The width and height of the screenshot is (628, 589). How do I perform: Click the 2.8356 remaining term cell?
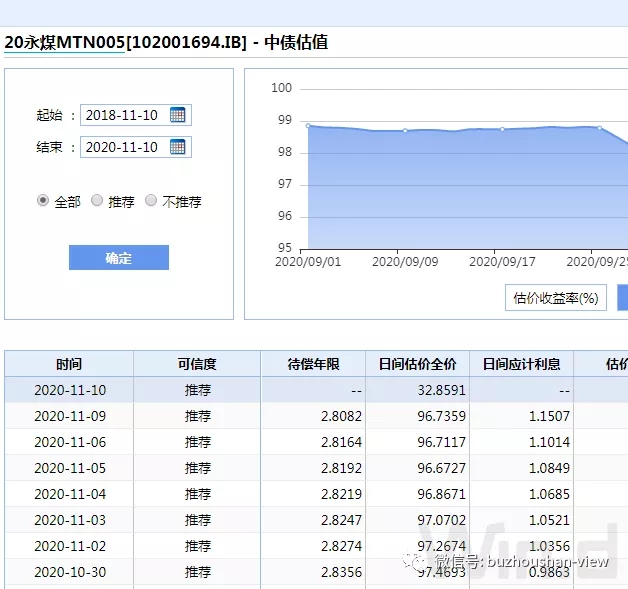point(313,572)
